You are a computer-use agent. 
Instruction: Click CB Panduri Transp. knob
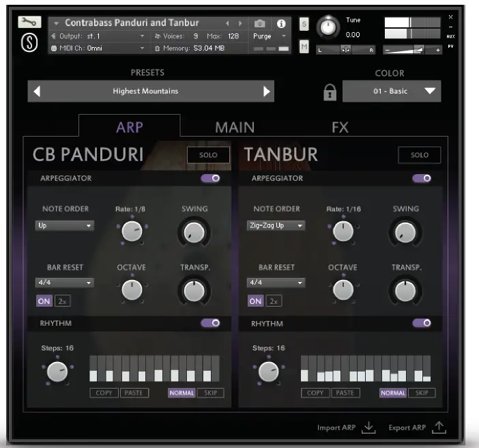click(x=194, y=291)
